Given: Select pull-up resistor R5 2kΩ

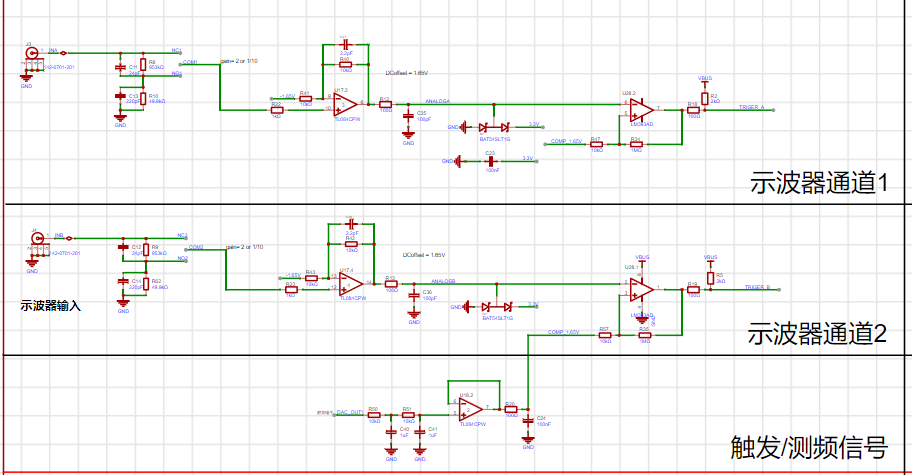Looking at the screenshot, I should point(711,278).
